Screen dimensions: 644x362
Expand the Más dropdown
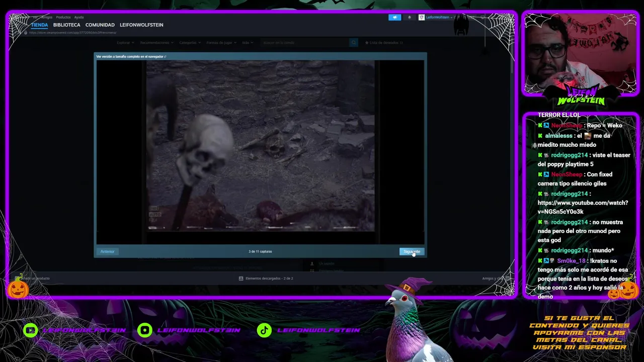pyautogui.click(x=248, y=43)
